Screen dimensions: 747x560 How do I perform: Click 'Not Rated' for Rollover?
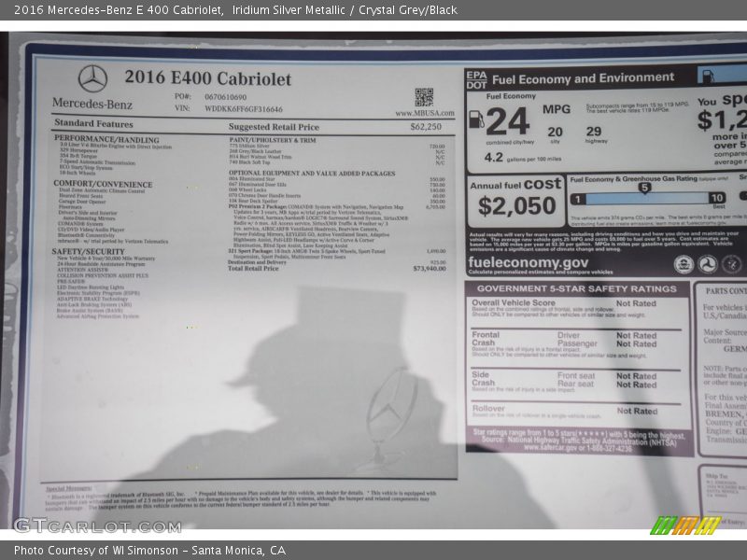point(637,411)
